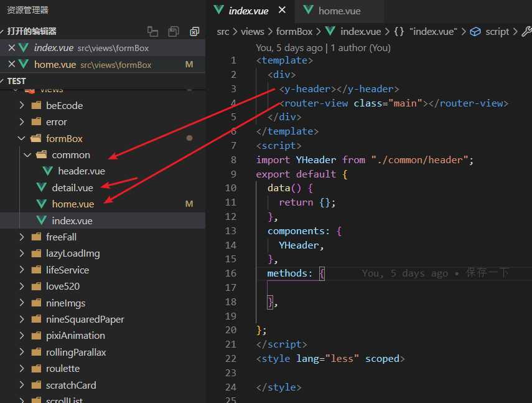The height and width of the screenshot is (403, 532).
Task: Click the y-header tag on line 3
Action: 339,89
